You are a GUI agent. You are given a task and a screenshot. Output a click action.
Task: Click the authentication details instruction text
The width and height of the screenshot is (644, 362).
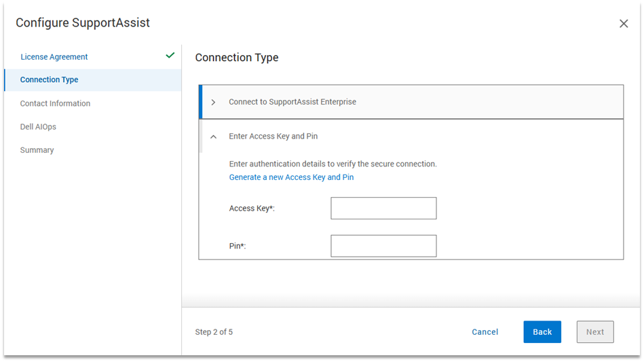coord(333,164)
